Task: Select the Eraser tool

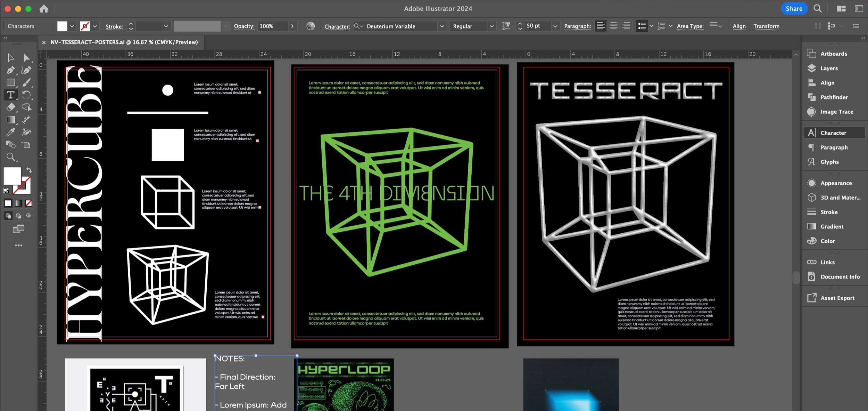Action: coord(11,107)
